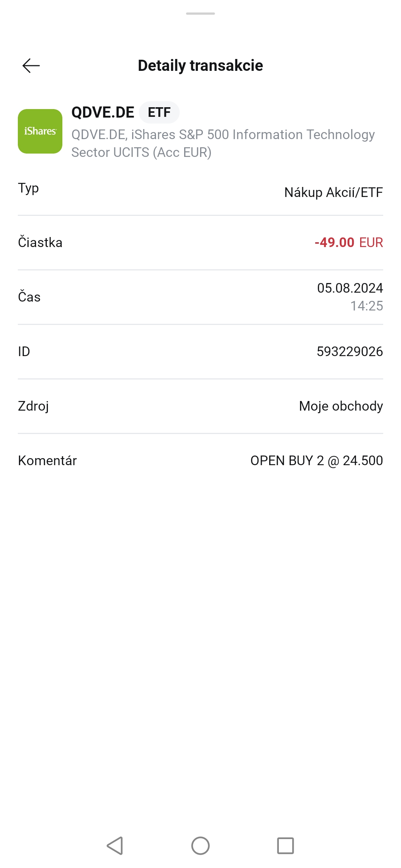Tap the Čiastka row label
This screenshot has width=401, height=868.
coord(40,243)
